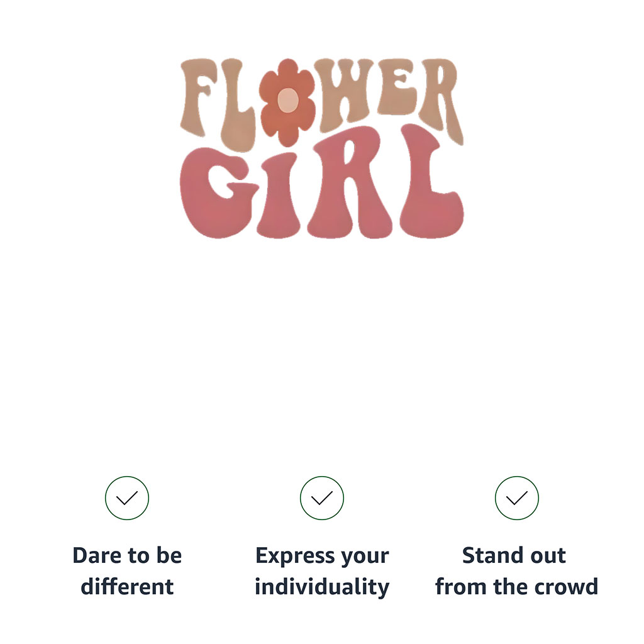Click the tan letter E in FLOWER
Image resolution: width=644 pixels, height=644 pixels.
click(x=397, y=87)
